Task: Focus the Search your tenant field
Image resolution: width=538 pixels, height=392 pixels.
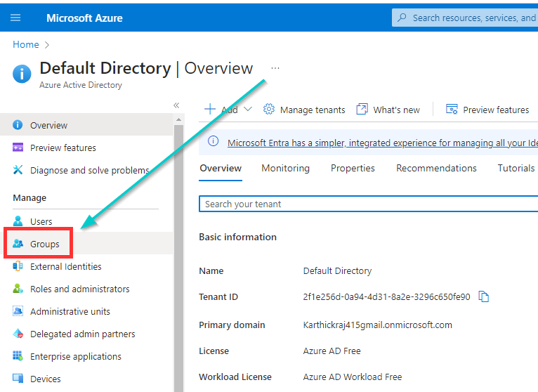Action: 369,204
